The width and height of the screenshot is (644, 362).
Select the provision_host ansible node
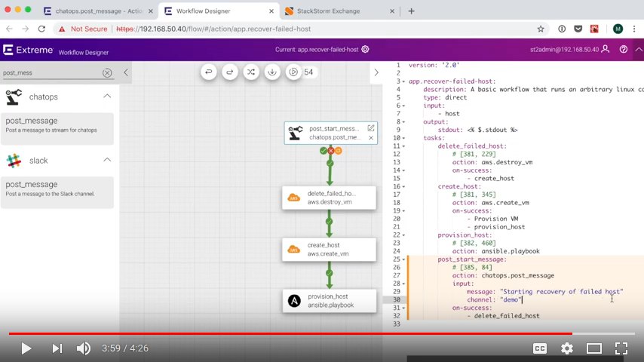tap(329, 301)
